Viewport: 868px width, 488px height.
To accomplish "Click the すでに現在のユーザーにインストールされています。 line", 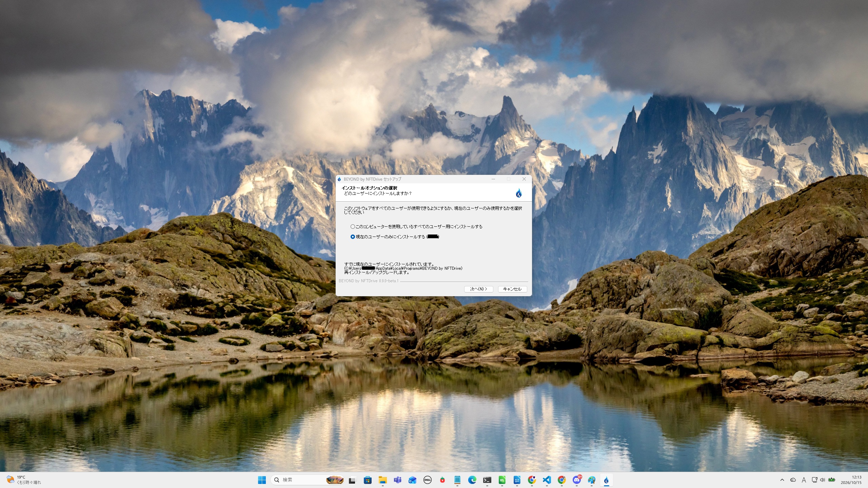I will click(x=389, y=264).
